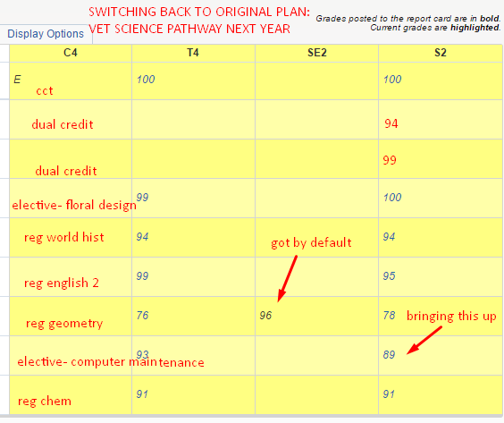Open the Display Options tab
The height and width of the screenshot is (423, 504).
tap(46, 34)
